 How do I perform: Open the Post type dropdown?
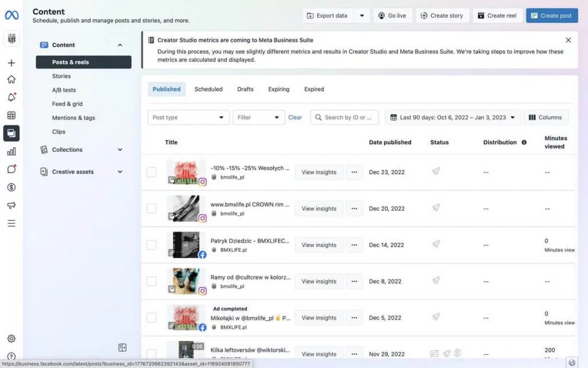(188, 117)
